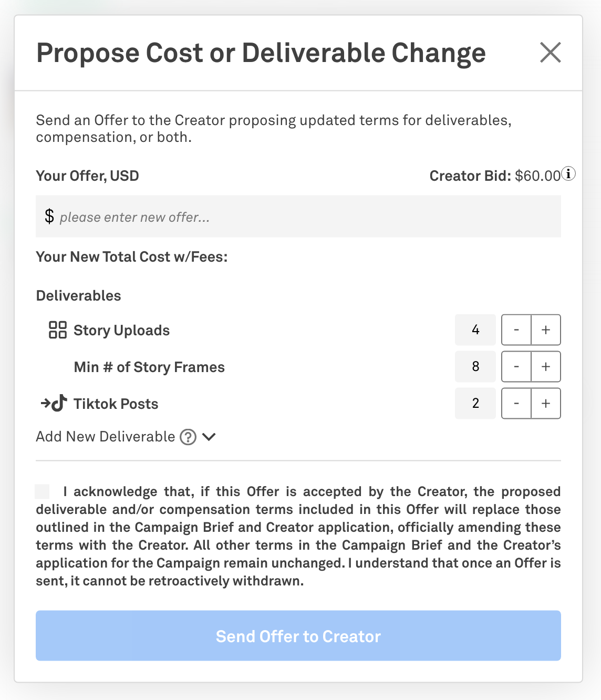Click the Story Uploads grid icon

[58, 330]
